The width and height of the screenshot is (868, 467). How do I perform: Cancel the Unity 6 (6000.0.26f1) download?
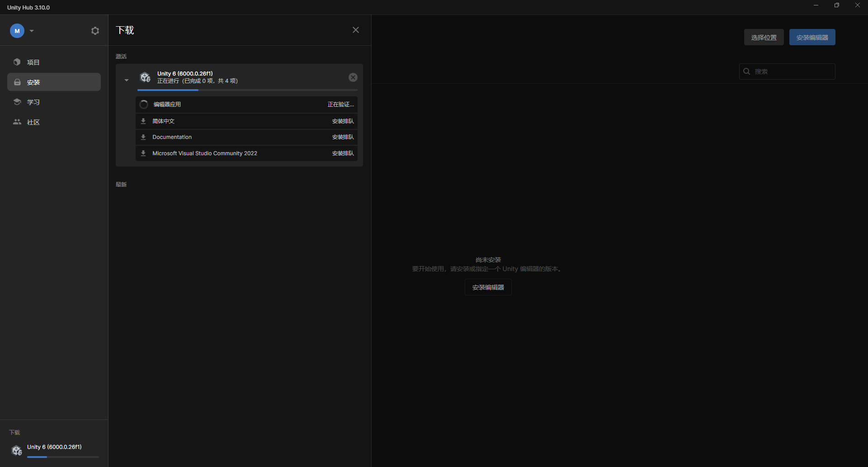pos(353,77)
